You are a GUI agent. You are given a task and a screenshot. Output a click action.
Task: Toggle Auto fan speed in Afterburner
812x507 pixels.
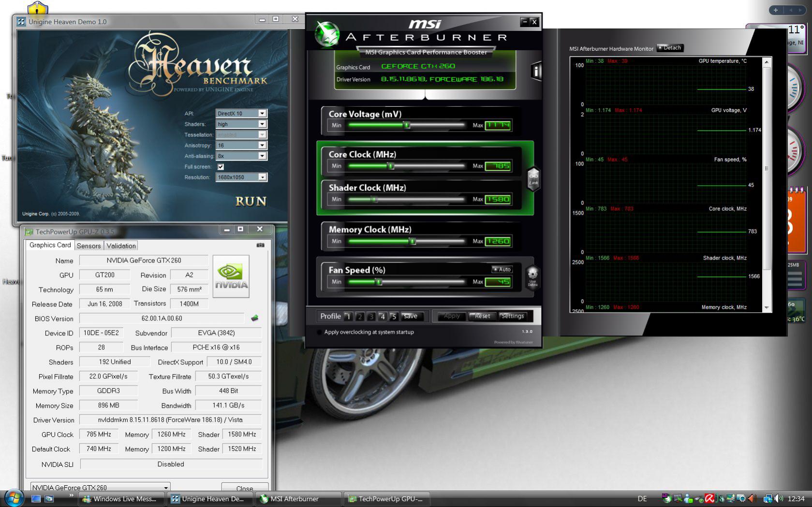pyautogui.click(x=502, y=269)
